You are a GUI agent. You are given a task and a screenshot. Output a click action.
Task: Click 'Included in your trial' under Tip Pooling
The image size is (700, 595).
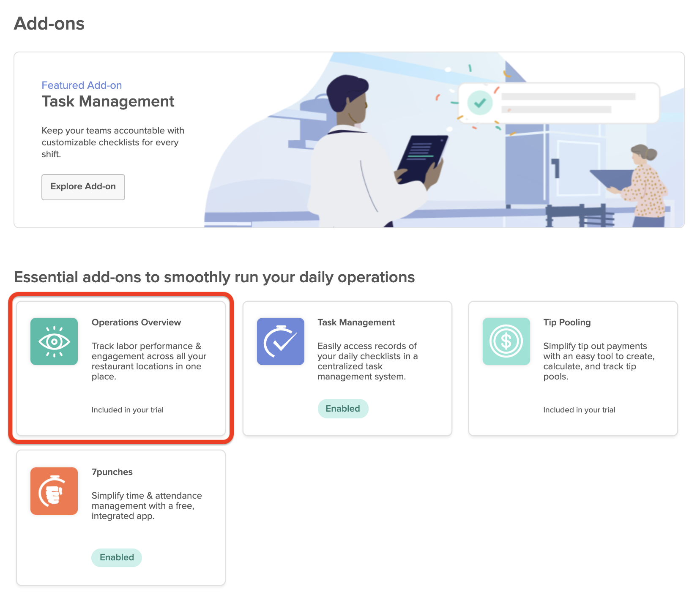click(x=579, y=410)
